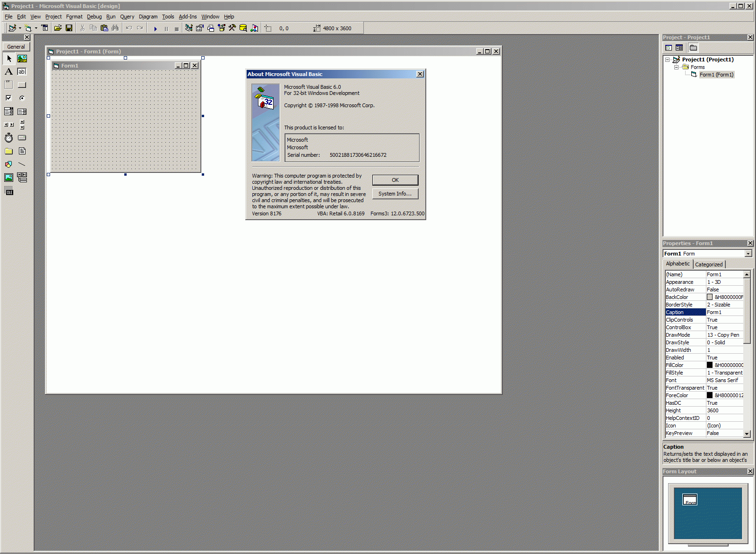Collapse the Forms folder tree node
This screenshot has height=554, width=756.
(x=676, y=67)
